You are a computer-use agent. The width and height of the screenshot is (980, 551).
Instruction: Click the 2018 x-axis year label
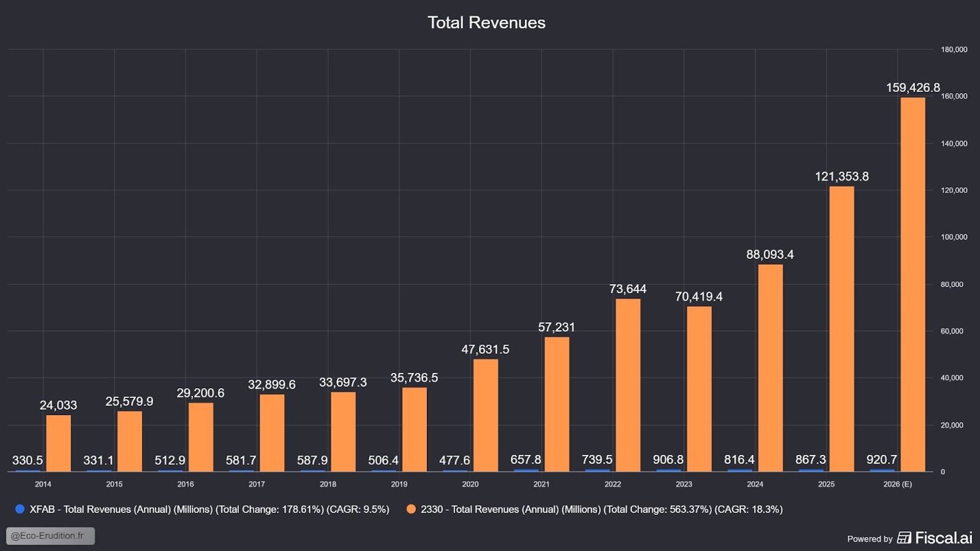point(328,484)
